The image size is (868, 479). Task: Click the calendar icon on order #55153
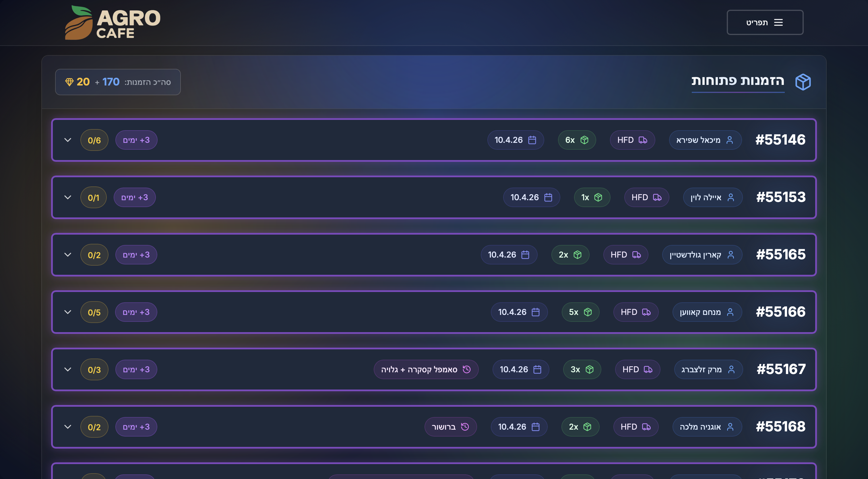pos(548,198)
